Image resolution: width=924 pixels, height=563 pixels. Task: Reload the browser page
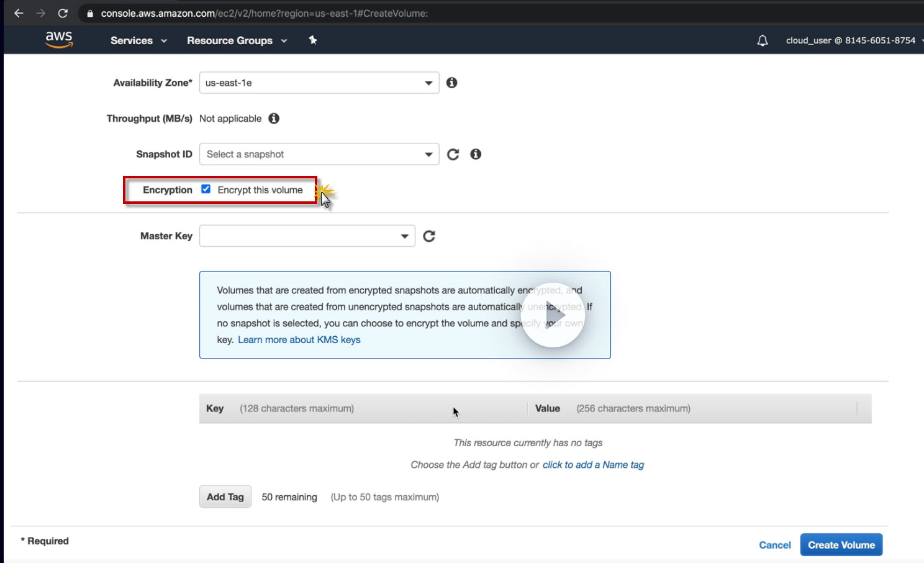(63, 13)
